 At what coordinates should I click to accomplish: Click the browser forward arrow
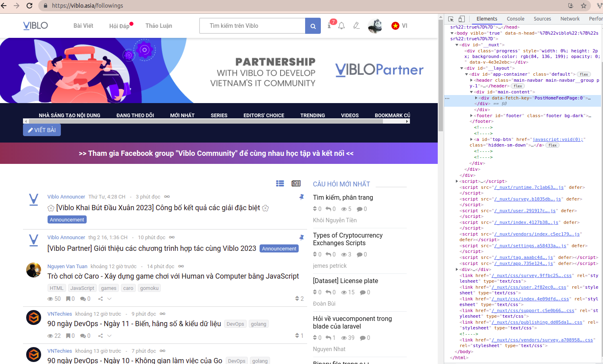(17, 6)
